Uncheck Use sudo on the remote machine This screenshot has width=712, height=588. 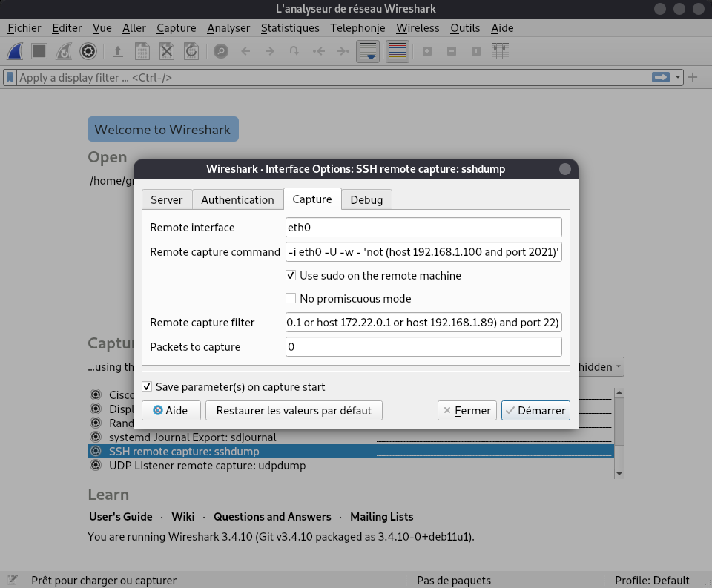click(x=291, y=276)
